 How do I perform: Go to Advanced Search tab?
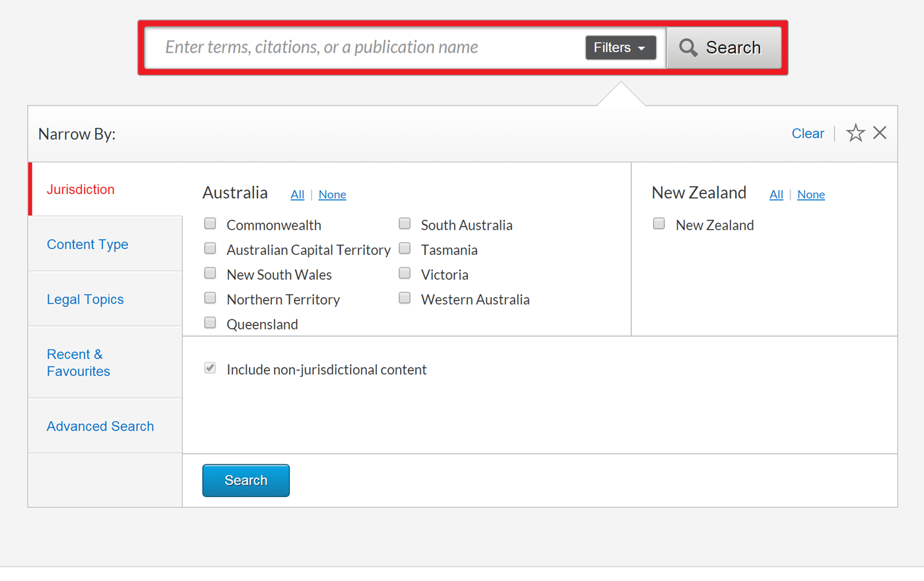pos(100,427)
